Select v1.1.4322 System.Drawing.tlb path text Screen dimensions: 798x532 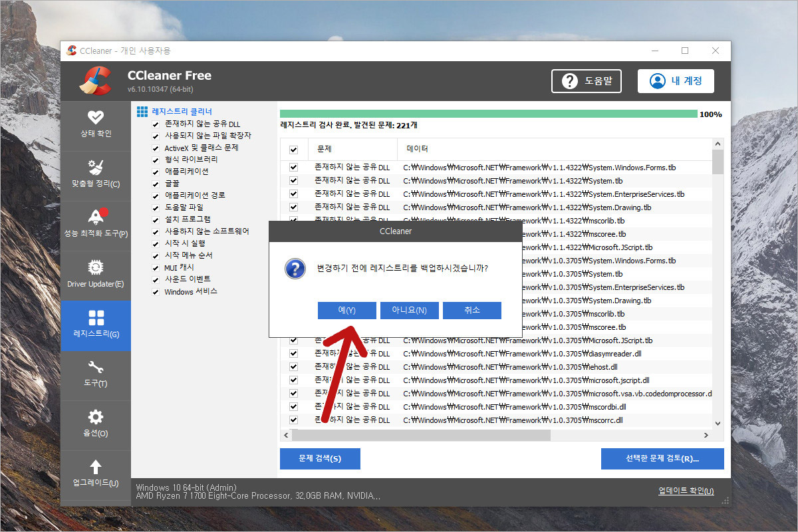click(527, 207)
